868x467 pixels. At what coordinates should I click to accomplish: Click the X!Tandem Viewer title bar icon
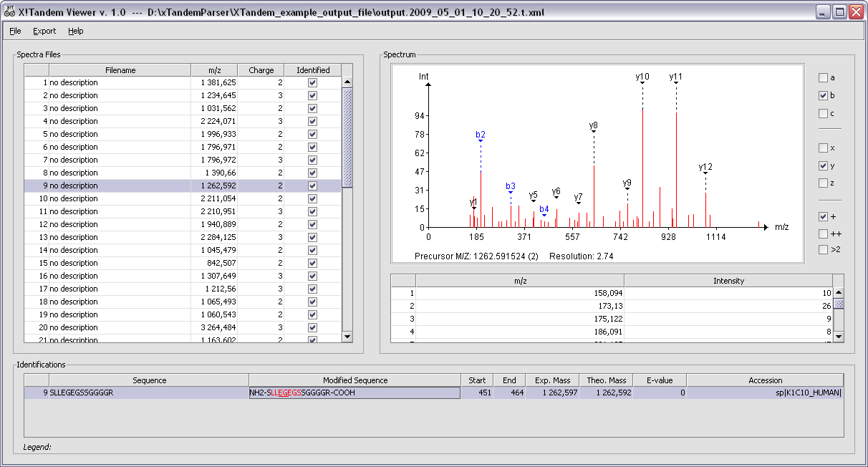(x=9, y=11)
